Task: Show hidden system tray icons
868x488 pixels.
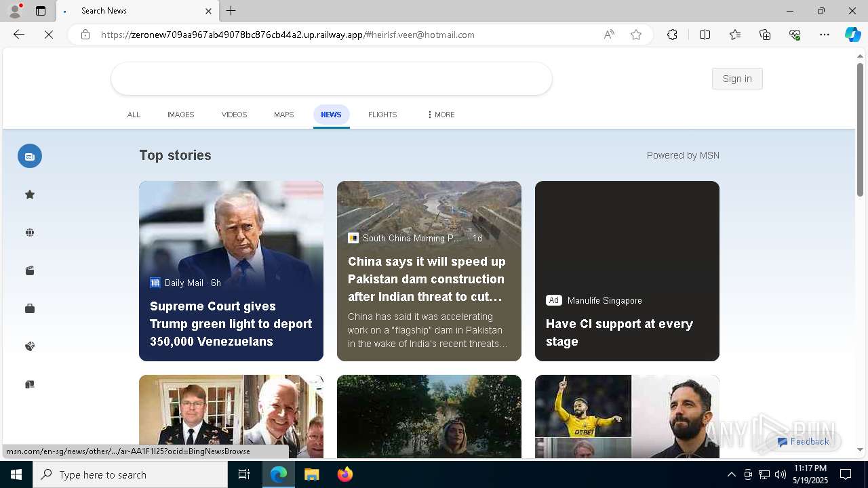Action: (x=731, y=474)
